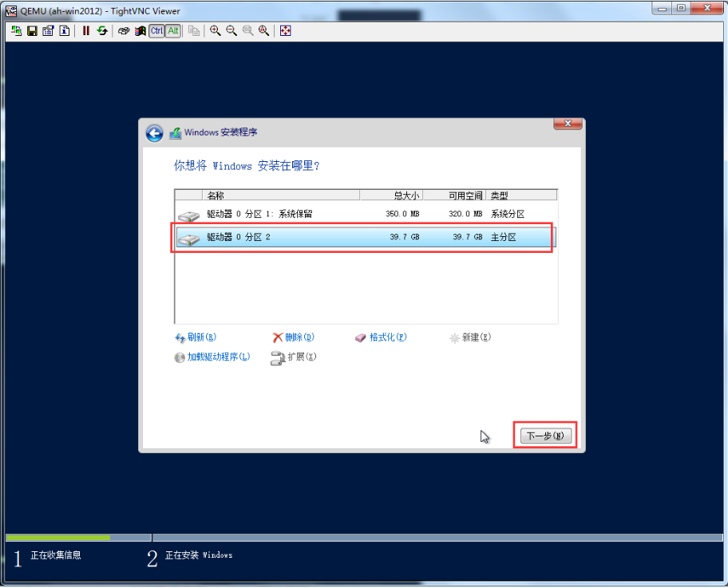Pause the VNC session with Pause icon

(x=86, y=31)
